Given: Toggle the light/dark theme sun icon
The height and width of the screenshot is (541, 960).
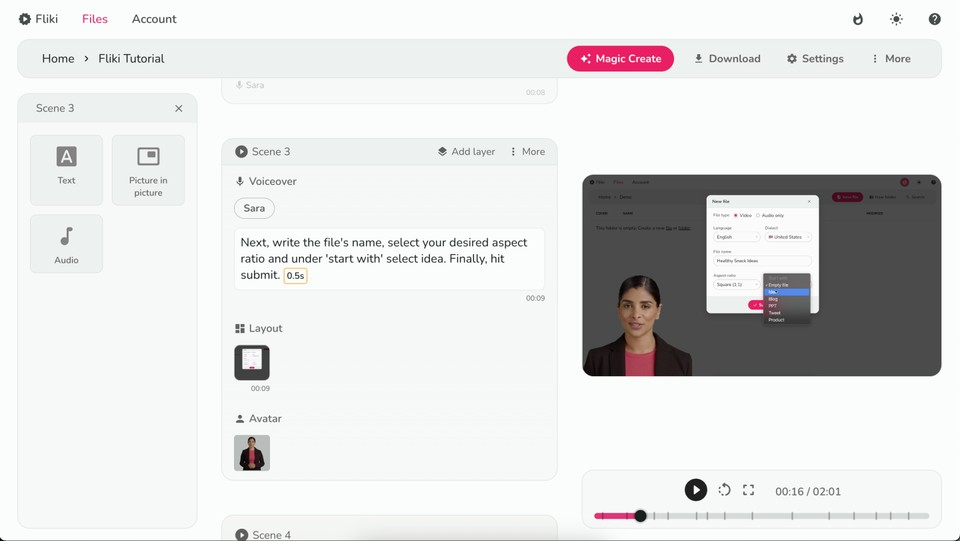Looking at the screenshot, I should 896,19.
